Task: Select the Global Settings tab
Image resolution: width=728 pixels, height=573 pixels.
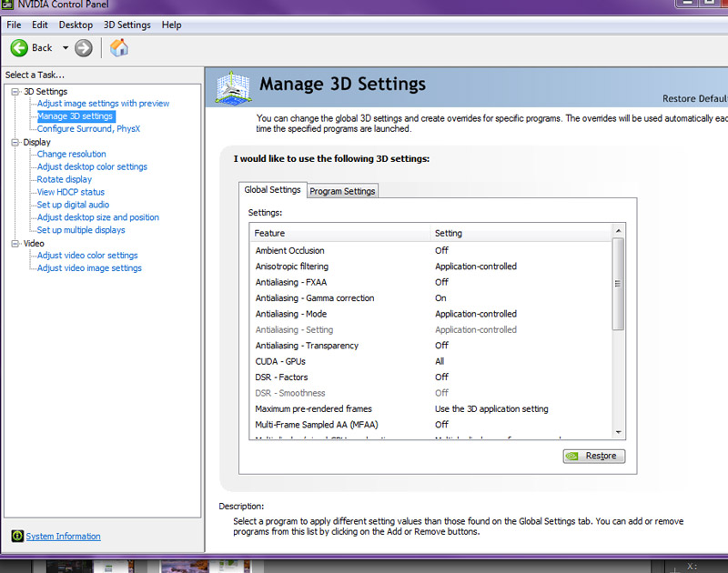Action: point(272,190)
